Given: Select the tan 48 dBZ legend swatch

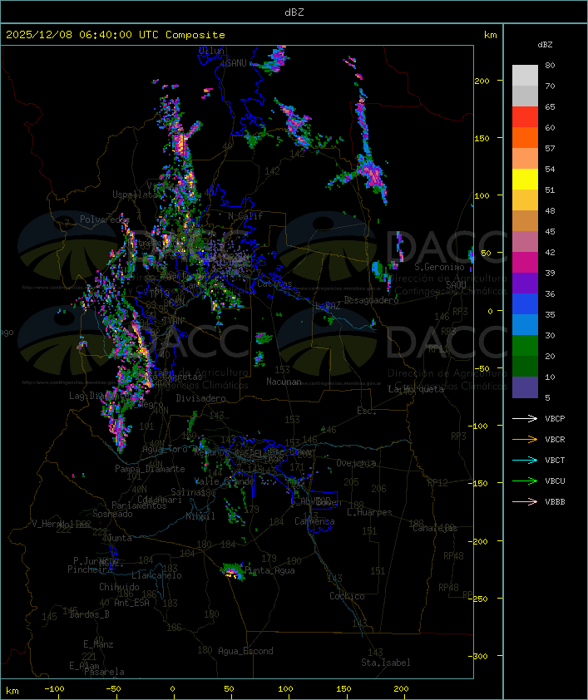Looking at the screenshot, I should 525,221.
